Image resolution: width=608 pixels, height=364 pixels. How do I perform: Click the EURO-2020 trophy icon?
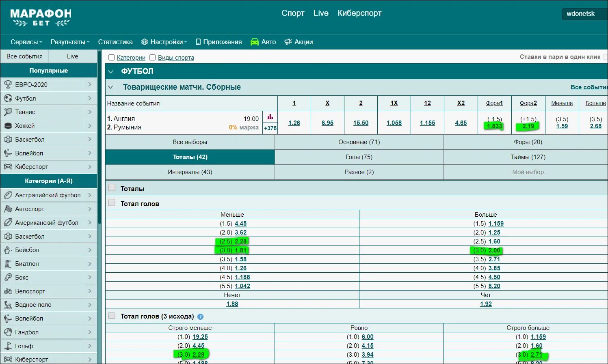pyautogui.click(x=8, y=84)
